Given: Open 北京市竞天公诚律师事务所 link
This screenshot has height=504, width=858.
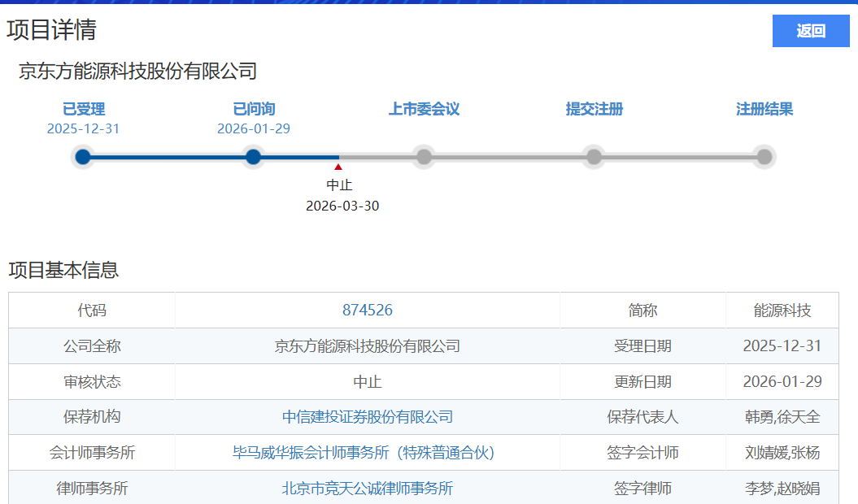Looking at the screenshot, I should point(367,488).
